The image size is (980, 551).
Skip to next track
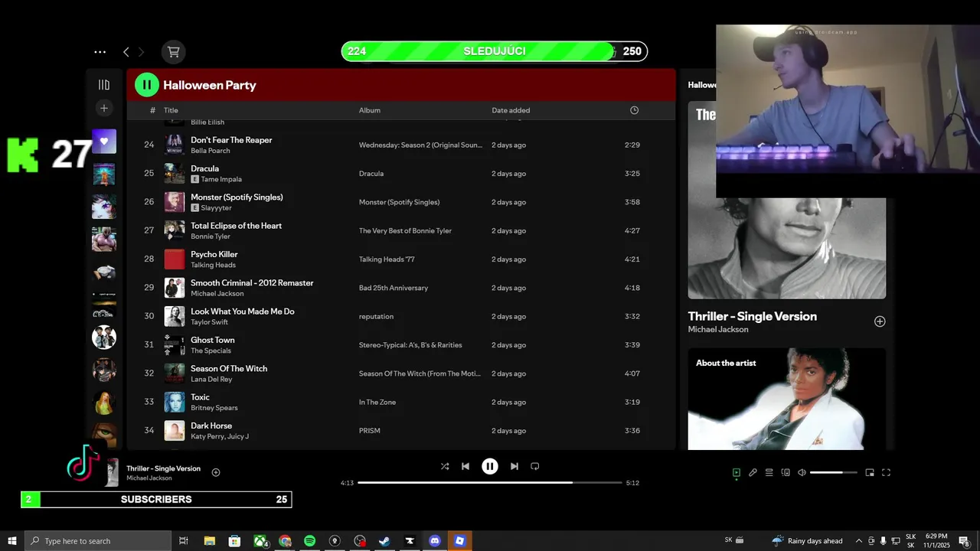(514, 466)
